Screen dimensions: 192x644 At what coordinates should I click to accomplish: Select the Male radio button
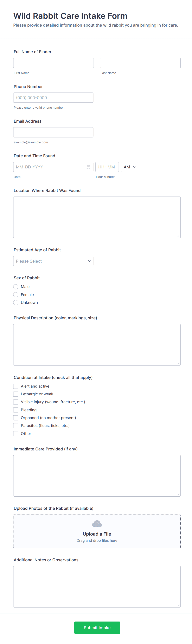pos(16,287)
